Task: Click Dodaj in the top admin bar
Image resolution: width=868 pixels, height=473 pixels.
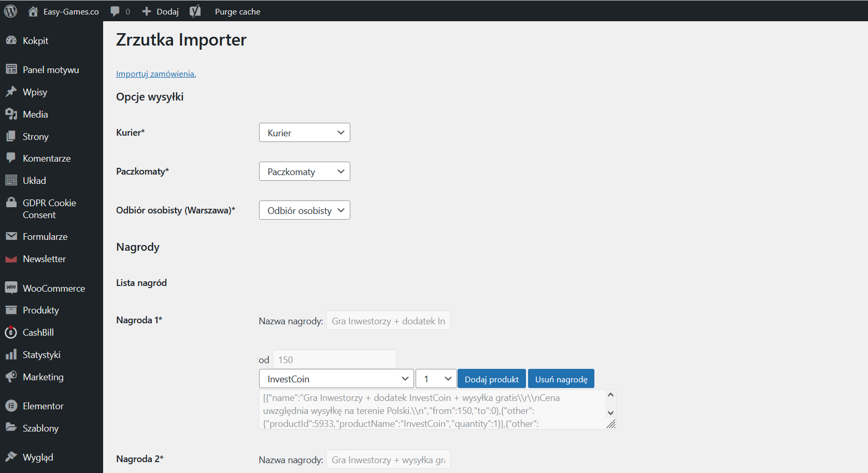Action: click(161, 11)
